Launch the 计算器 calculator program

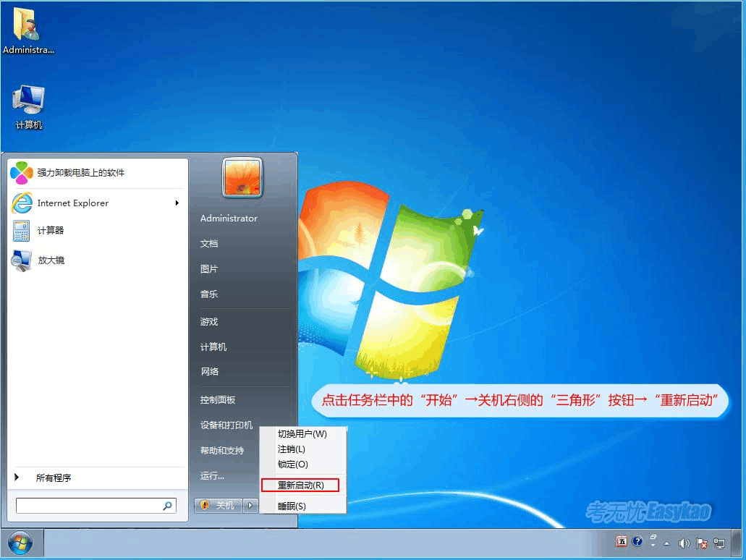(x=98, y=231)
